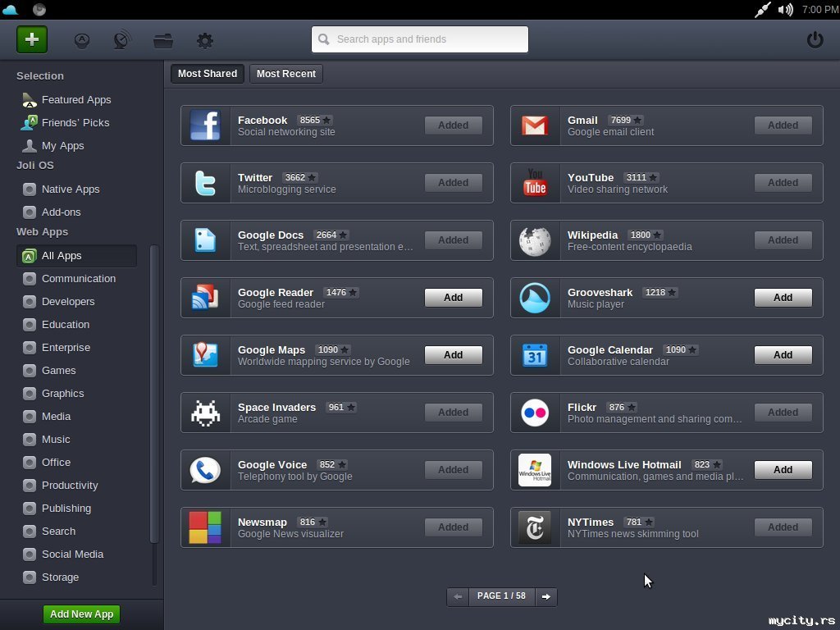Click the Windows Live Hotmail icon

coord(535,470)
